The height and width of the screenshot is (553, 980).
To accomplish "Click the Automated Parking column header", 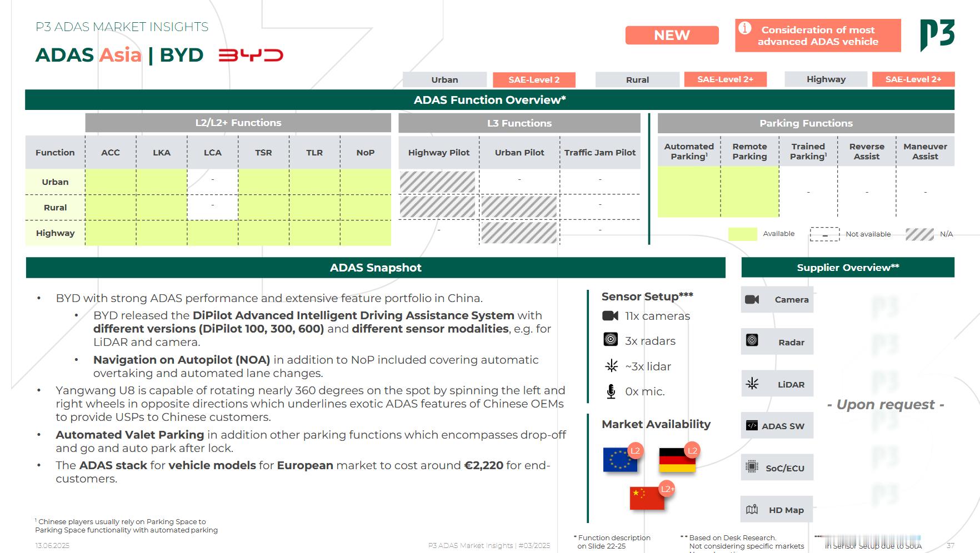I will pos(689,151).
